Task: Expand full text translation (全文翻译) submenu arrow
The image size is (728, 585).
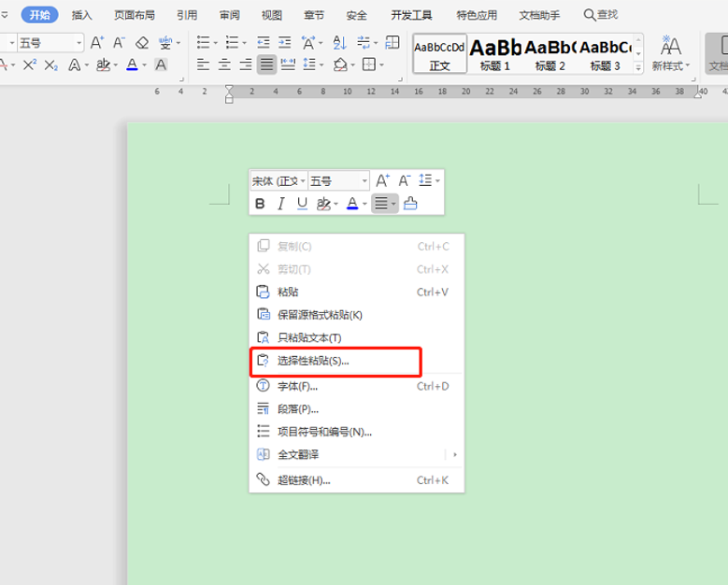Action: pyautogui.click(x=455, y=454)
